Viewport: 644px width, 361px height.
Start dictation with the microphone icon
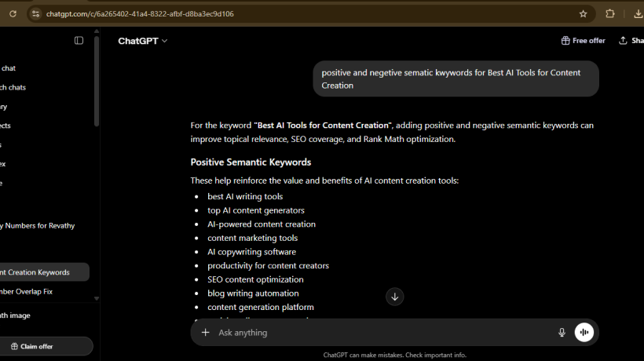coord(562,333)
